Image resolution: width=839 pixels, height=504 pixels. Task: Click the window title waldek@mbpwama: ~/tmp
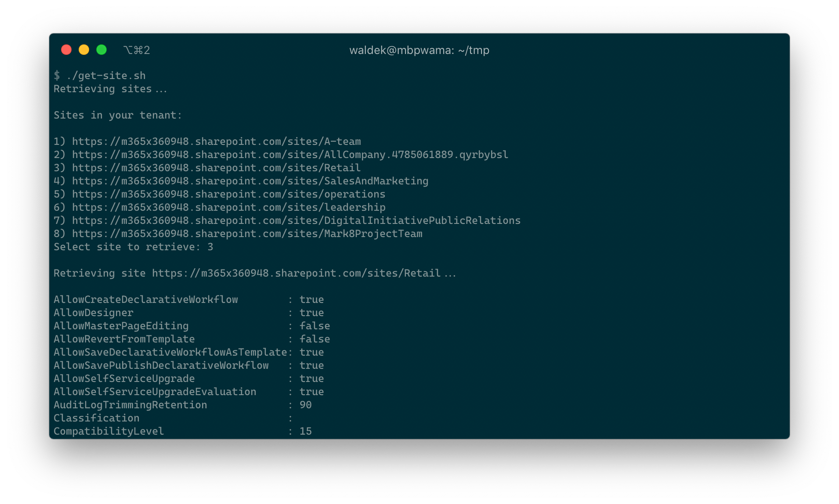tap(419, 50)
